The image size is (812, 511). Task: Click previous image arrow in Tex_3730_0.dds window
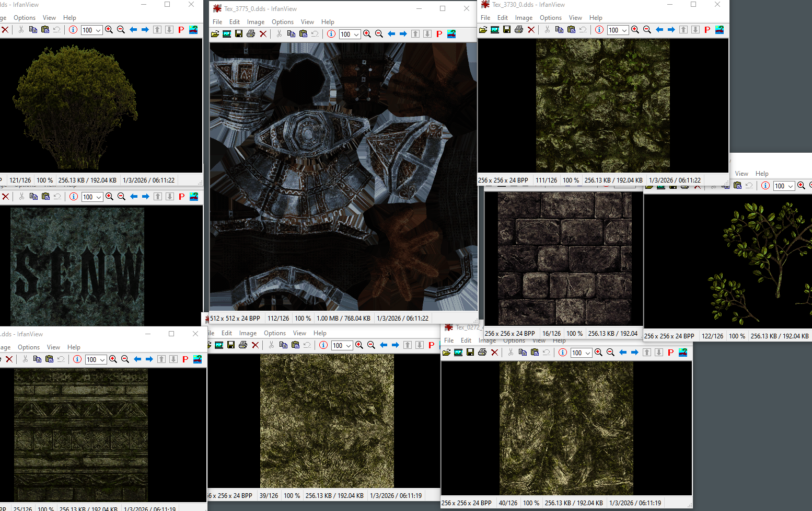659,30
